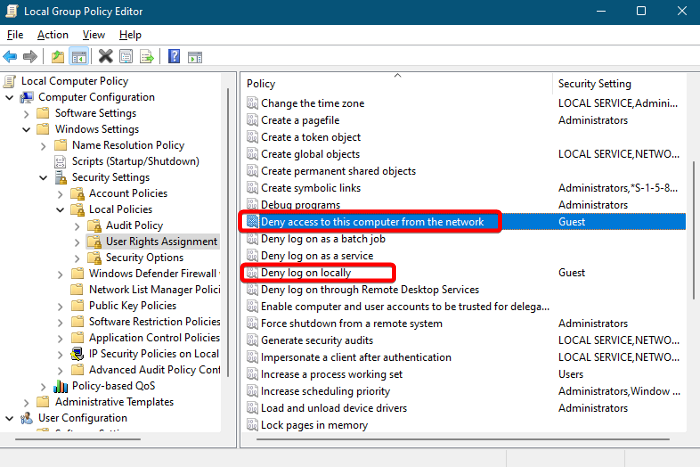This screenshot has width=700, height=467.
Task: Click the Security Settings lock icon in the tree
Action: coord(60,178)
